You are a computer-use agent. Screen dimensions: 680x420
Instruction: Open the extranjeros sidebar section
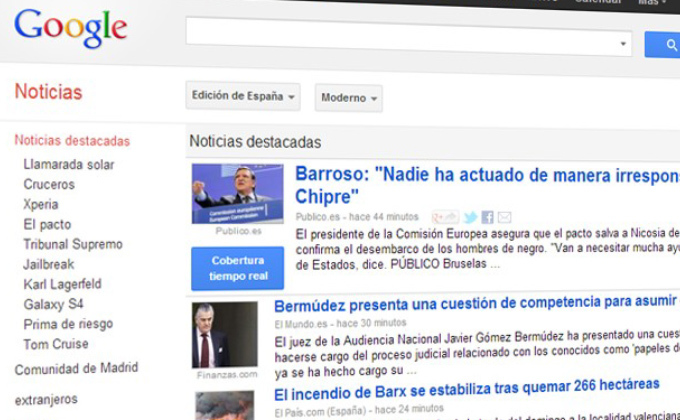(x=46, y=400)
